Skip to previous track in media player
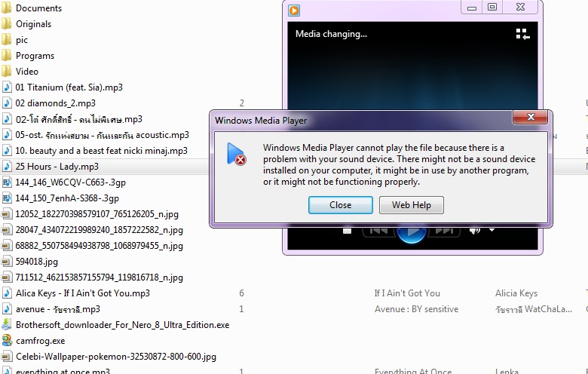 pyautogui.click(x=378, y=231)
